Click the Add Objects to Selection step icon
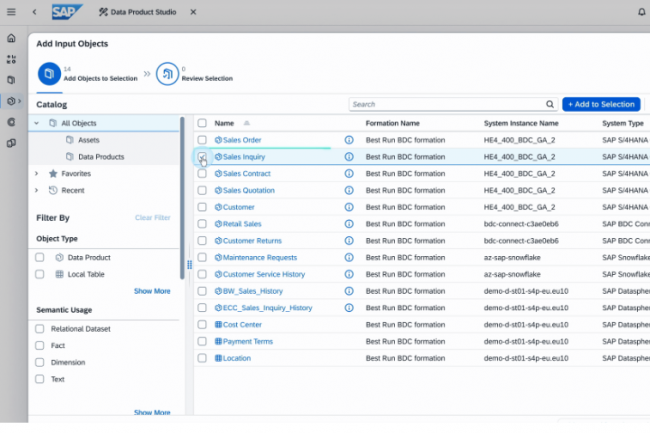The image size is (650, 433). point(49,73)
